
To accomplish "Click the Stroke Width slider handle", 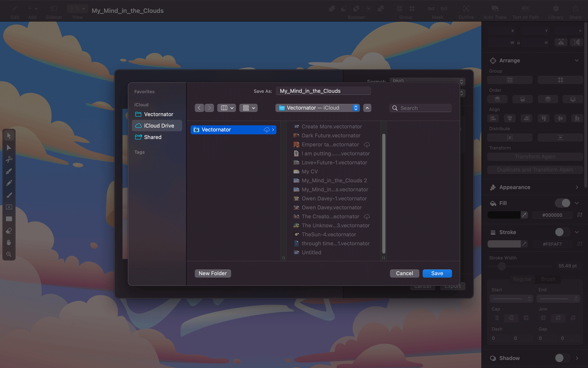I will (x=502, y=266).
